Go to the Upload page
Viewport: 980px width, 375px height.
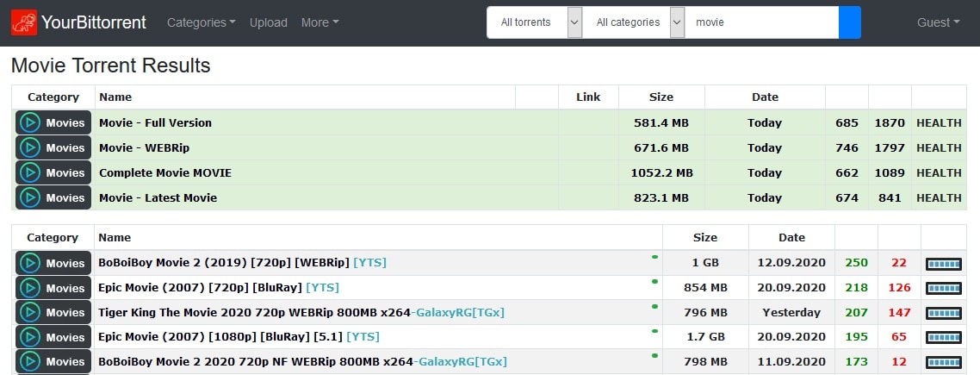[268, 22]
